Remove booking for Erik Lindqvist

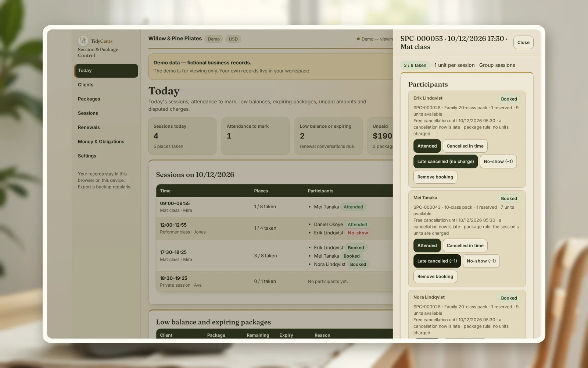435,177
